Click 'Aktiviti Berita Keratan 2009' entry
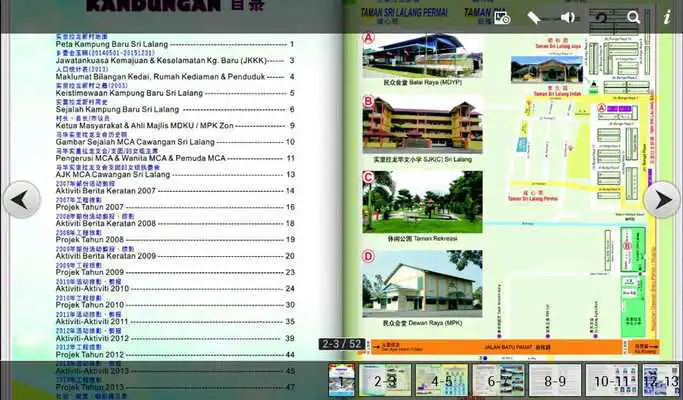 [x=106, y=256]
